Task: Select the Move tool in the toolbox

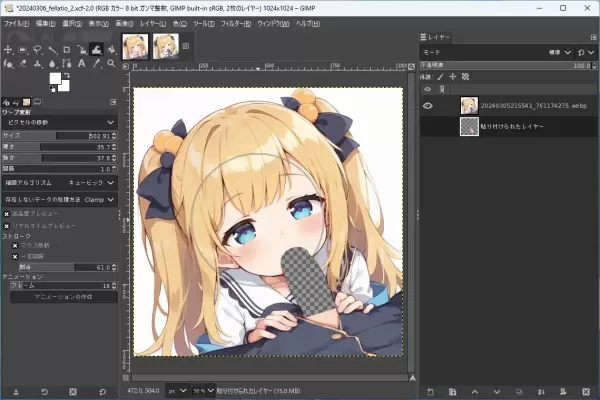Action: 8,50
